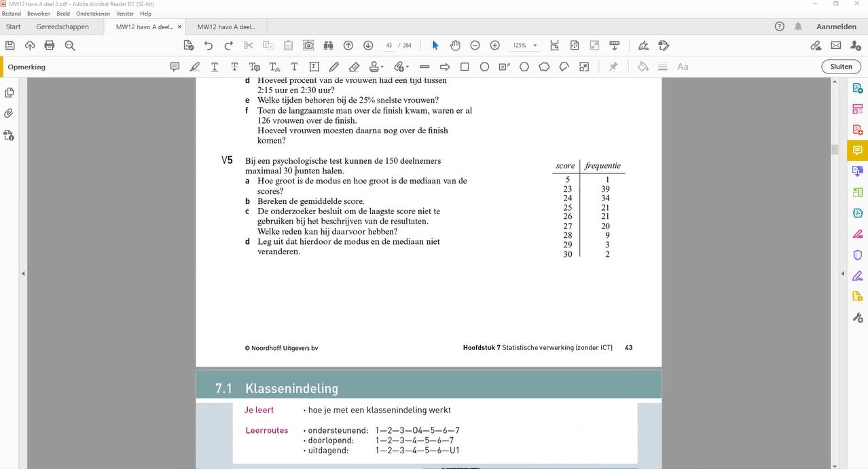Toggle fit-to-width scrolling page view

coord(555,46)
